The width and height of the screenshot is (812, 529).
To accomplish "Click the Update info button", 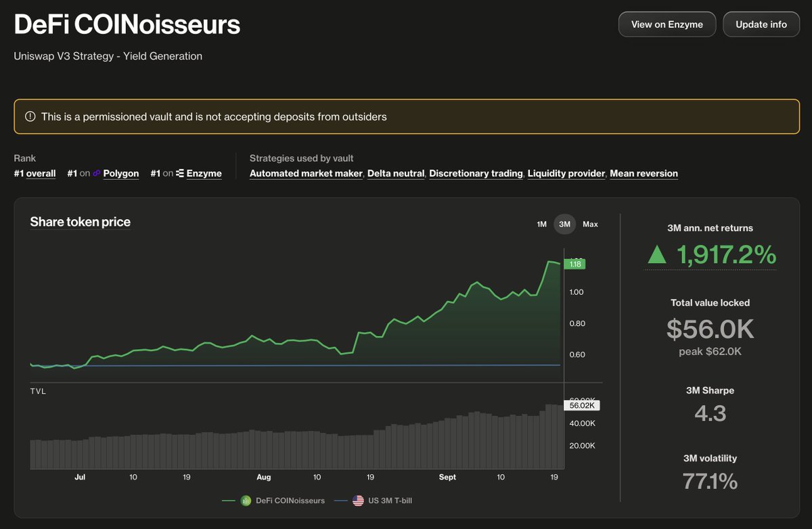I will click(761, 24).
